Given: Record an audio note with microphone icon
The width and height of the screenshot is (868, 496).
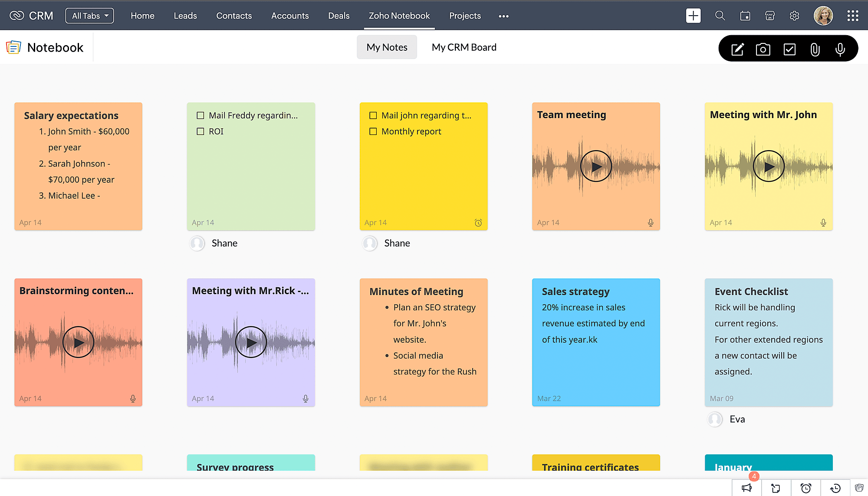Looking at the screenshot, I should (x=840, y=49).
